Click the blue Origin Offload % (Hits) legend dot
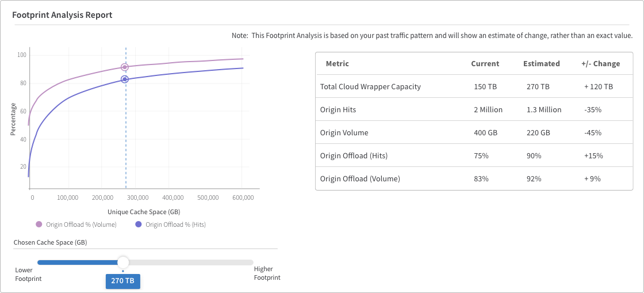 click(x=138, y=224)
